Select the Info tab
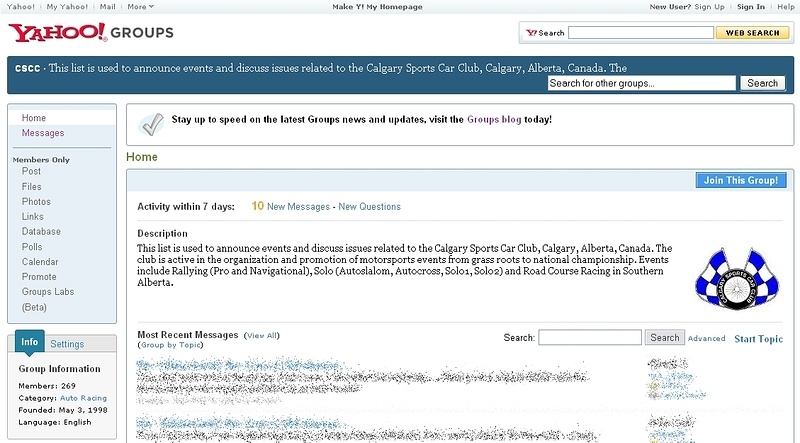 point(29,344)
